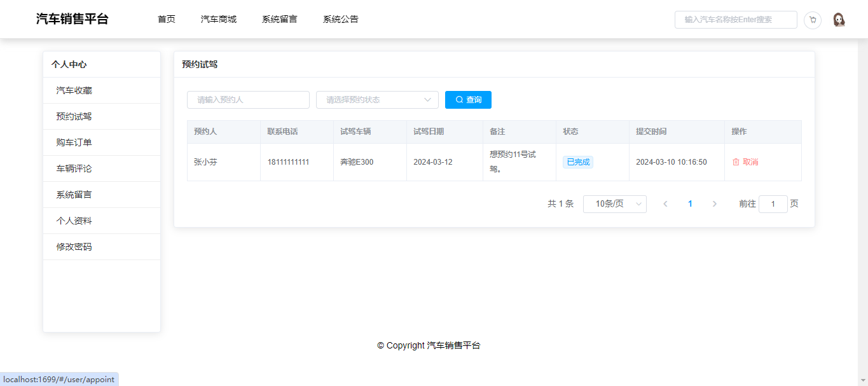Open 系统留言 in top navigation bar
Image resolution: width=868 pixels, height=386 pixels.
(280, 19)
